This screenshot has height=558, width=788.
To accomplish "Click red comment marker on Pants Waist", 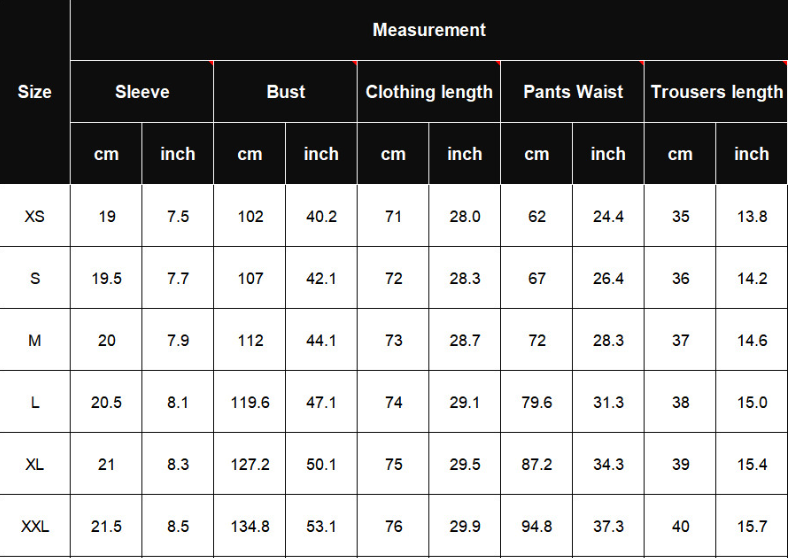I will pyautogui.click(x=642, y=63).
